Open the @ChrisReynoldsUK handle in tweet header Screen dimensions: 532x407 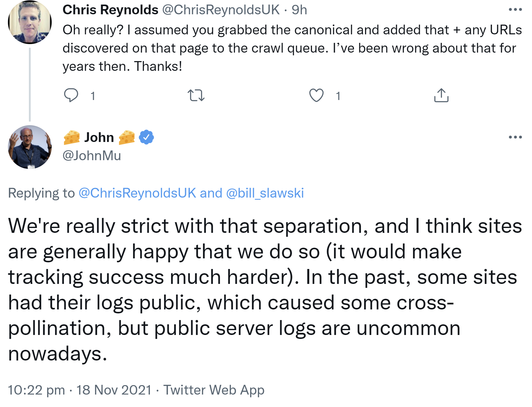pyautogui.click(x=221, y=10)
